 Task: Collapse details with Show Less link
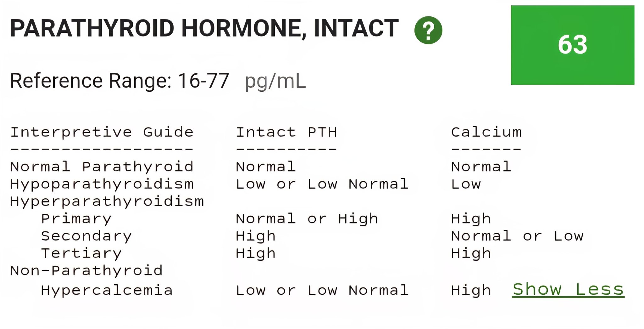click(568, 290)
